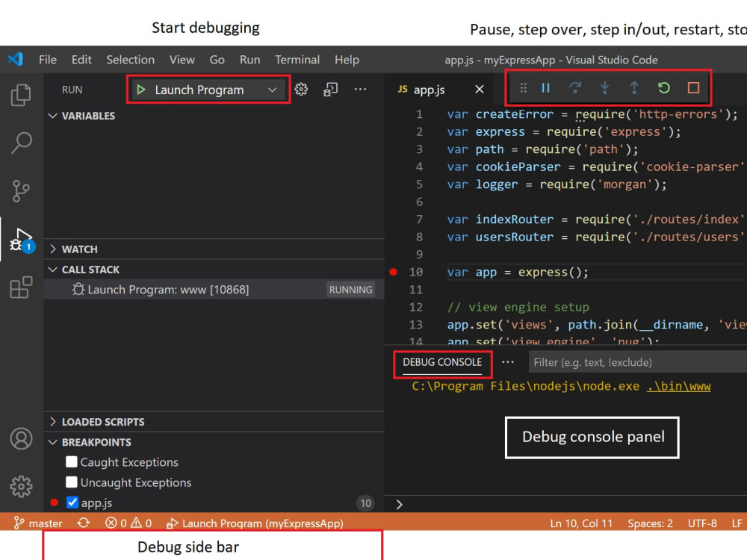The width and height of the screenshot is (747, 560).
Task: Click the Step Into icon
Action: click(x=604, y=87)
